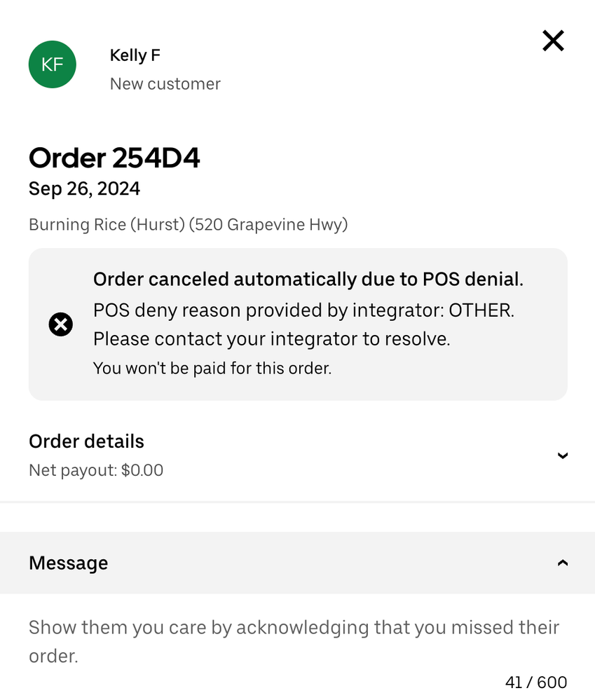
Task: Click the Order details section label
Action: point(86,441)
